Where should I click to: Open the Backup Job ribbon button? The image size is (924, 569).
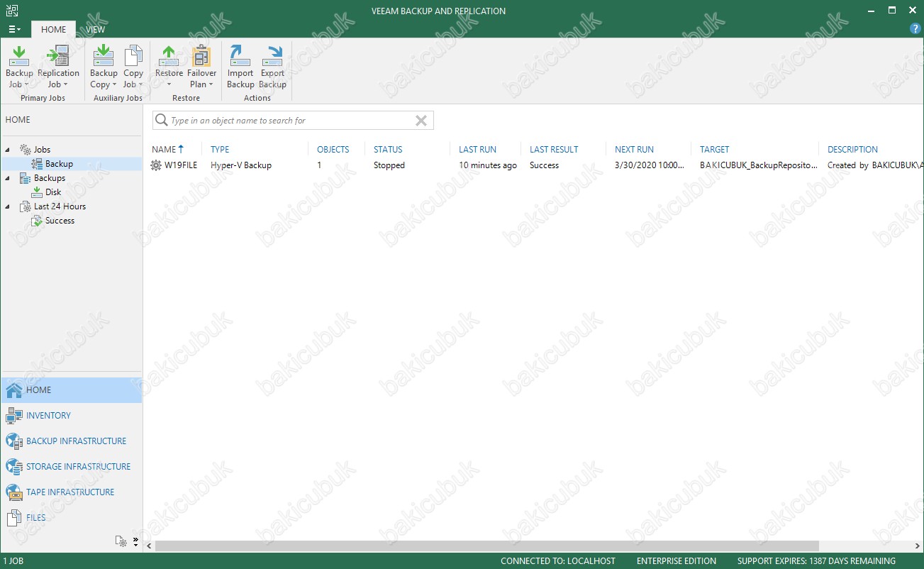19,67
